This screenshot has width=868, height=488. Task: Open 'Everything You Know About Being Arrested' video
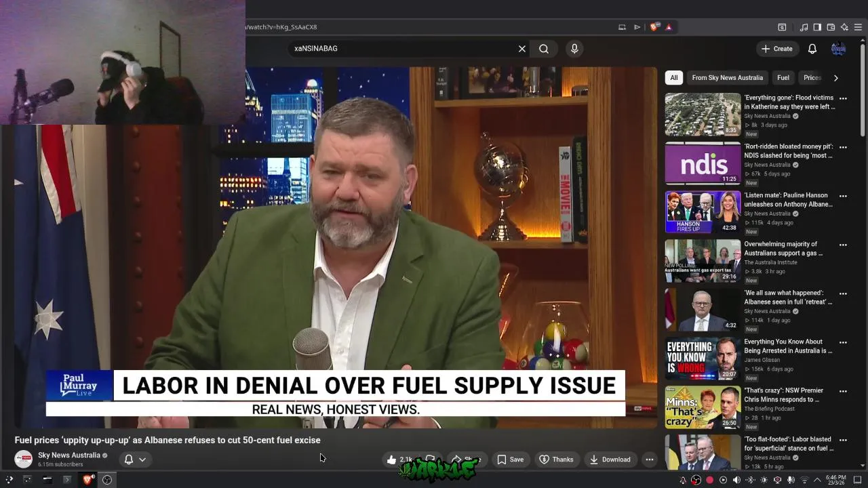tap(788, 346)
